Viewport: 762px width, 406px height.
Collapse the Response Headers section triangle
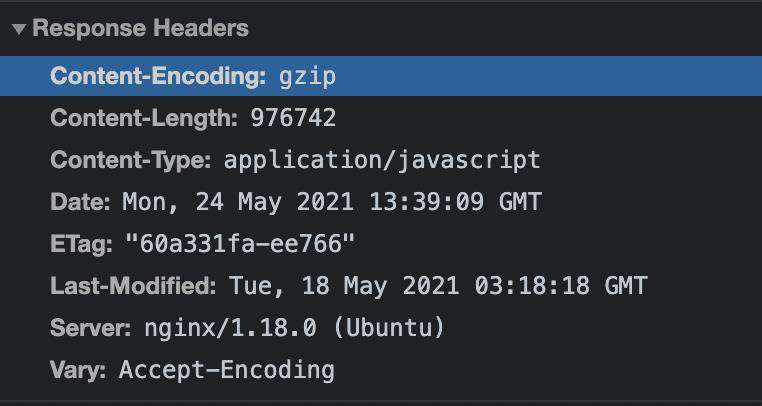point(19,30)
